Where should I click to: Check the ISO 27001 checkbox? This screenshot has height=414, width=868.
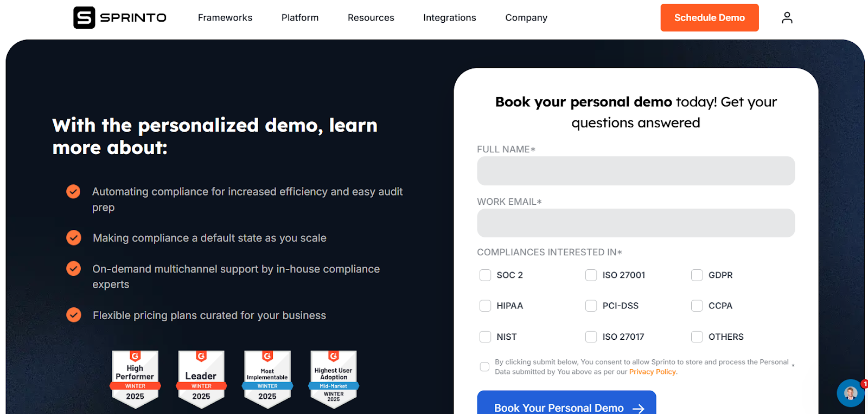pyautogui.click(x=591, y=275)
